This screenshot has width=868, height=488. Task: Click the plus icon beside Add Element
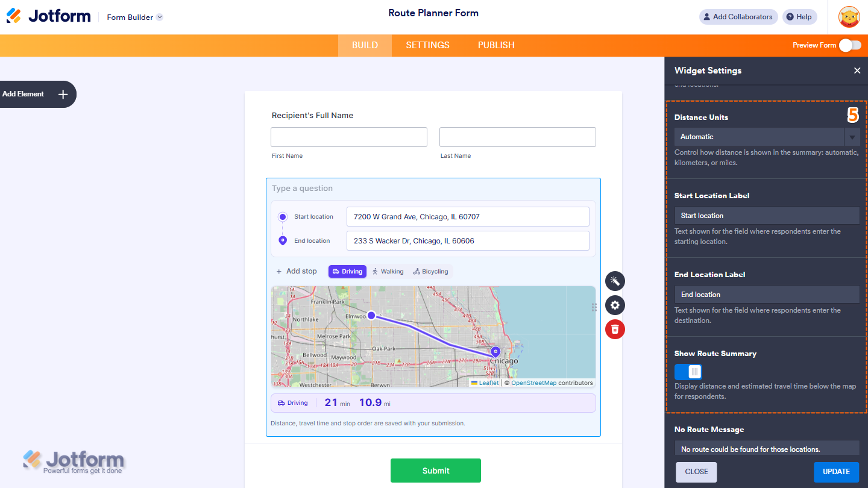[63, 94]
